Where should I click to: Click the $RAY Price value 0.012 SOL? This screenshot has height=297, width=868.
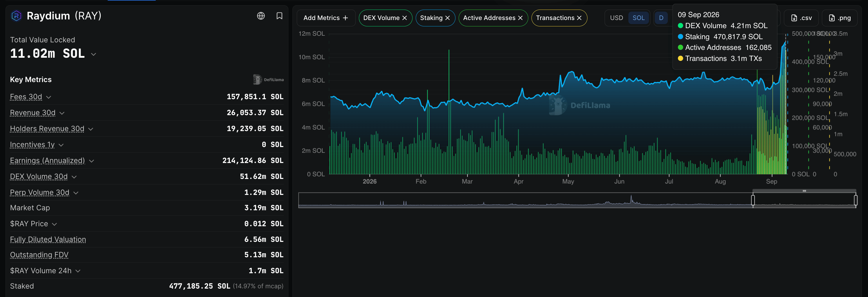click(264, 224)
